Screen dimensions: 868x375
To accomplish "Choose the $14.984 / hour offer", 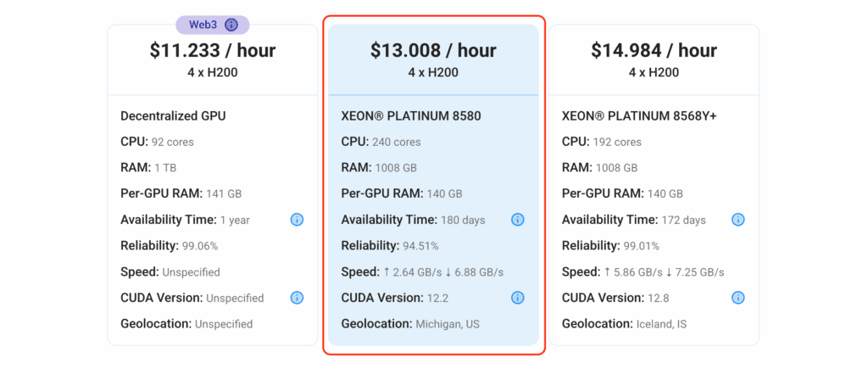I will [x=654, y=50].
